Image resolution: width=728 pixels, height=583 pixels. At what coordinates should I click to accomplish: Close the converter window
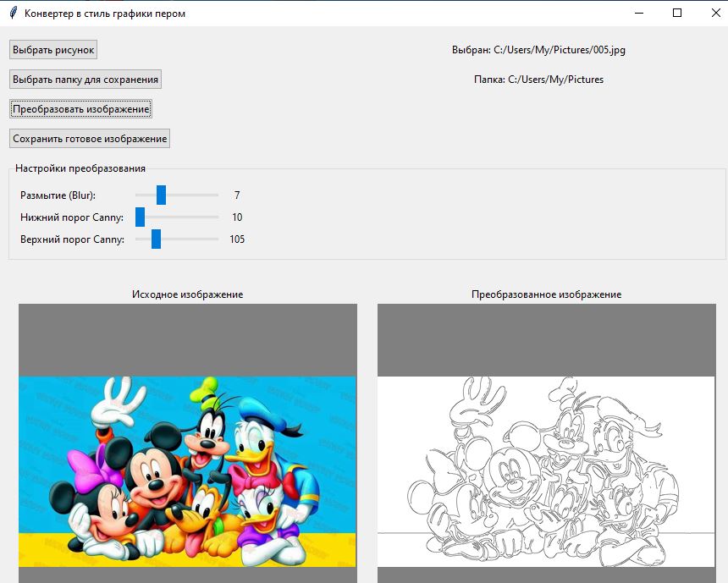coord(715,13)
